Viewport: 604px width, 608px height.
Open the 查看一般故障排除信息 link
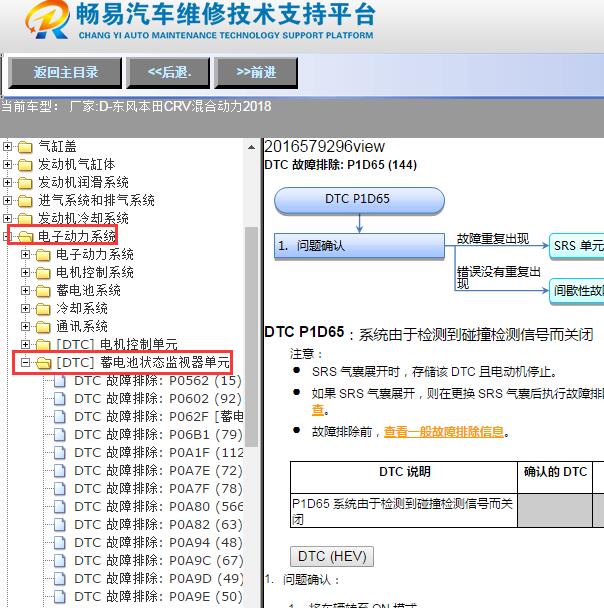pyautogui.click(x=444, y=432)
